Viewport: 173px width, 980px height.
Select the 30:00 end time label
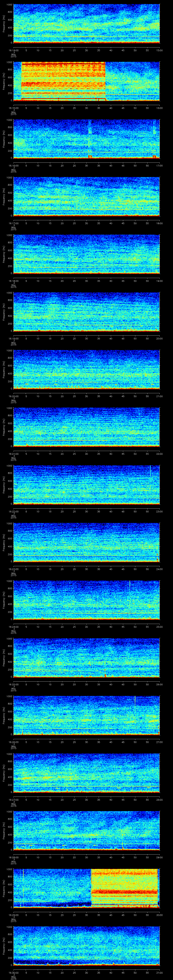coord(160,915)
